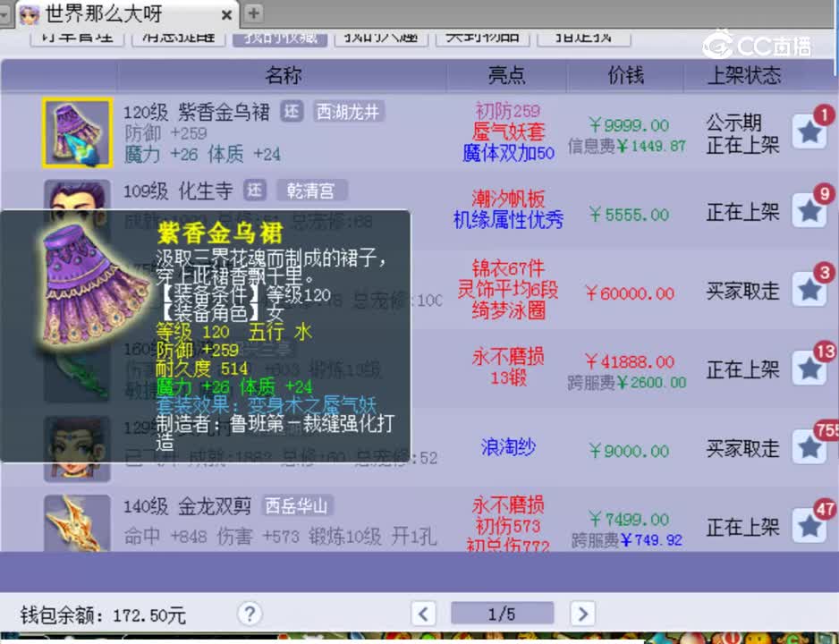Click the 上架状态 column header

click(x=744, y=75)
